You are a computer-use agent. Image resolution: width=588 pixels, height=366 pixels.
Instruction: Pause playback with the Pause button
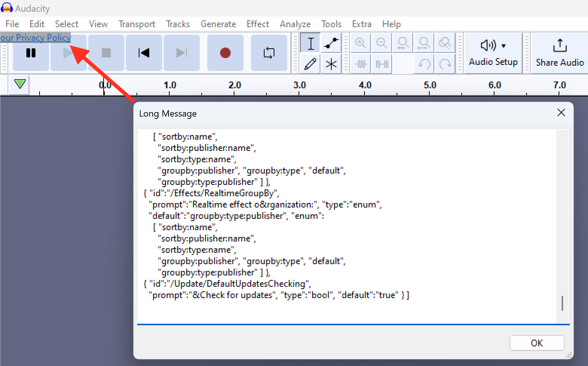click(31, 53)
